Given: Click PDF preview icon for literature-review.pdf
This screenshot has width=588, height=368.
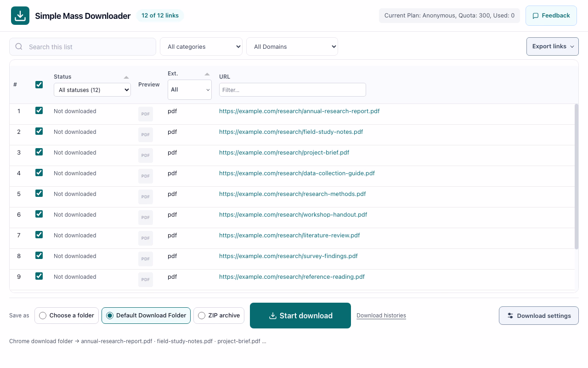Looking at the screenshot, I should click(x=146, y=238).
